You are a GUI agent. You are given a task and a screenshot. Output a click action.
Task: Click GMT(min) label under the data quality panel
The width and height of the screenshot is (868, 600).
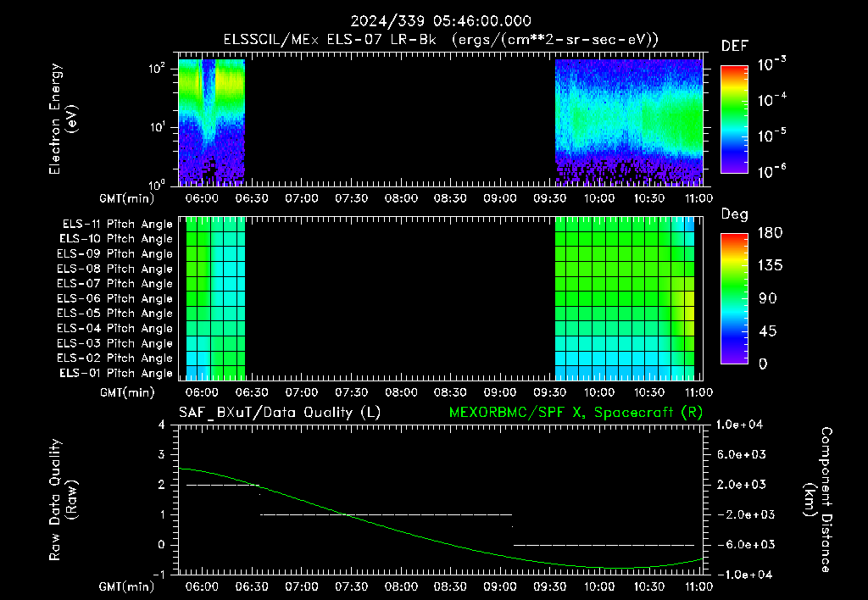127,586
